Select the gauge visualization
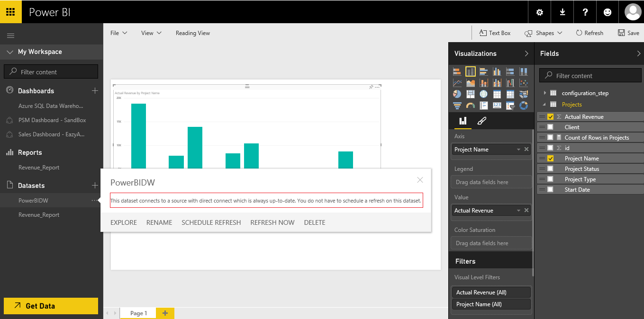The image size is (644, 319). [x=471, y=106]
